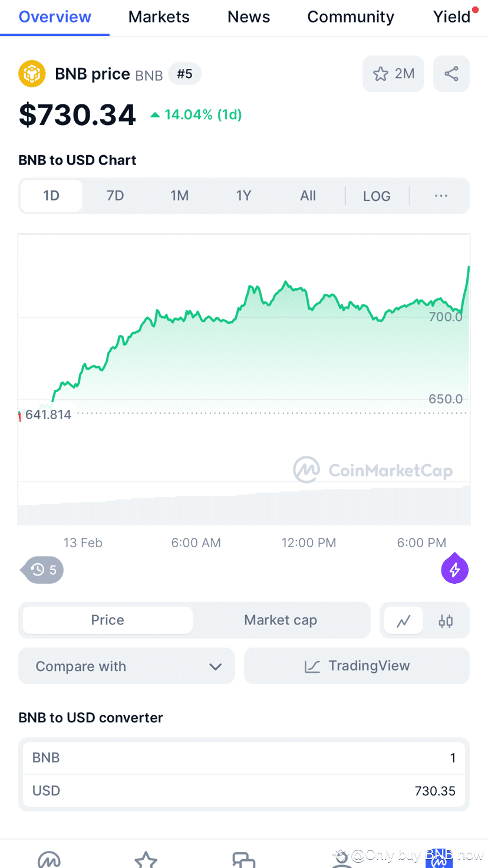The width and height of the screenshot is (488, 868).
Task: Open the CoinMarketCap home icon in bottom bar
Action: (49, 860)
